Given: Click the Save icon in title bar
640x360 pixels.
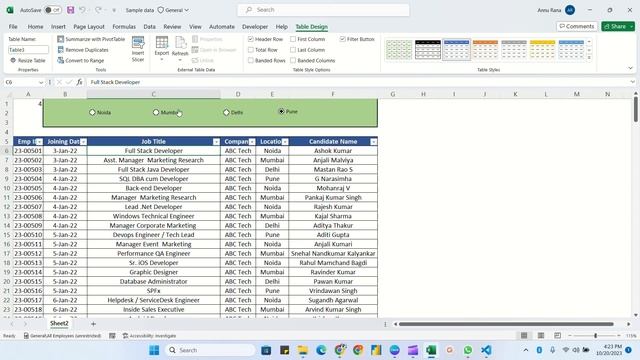Looking at the screenshot, I should click(71, 10).
